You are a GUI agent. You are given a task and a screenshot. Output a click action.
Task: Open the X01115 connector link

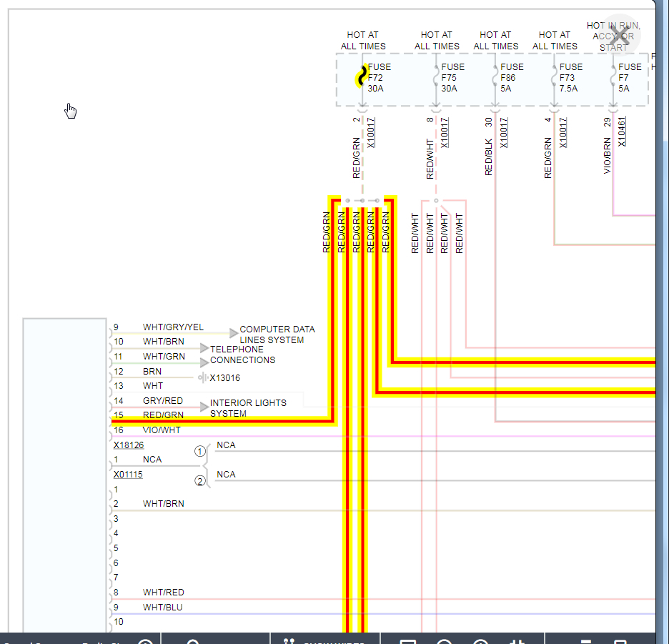click(128, 475)
